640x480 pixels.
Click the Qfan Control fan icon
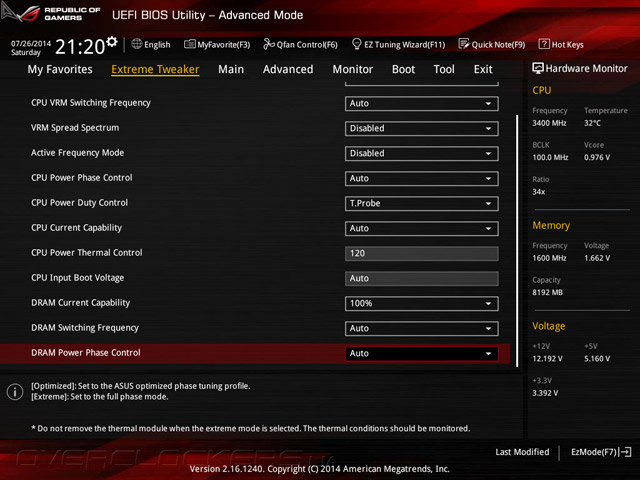[269, 44]
